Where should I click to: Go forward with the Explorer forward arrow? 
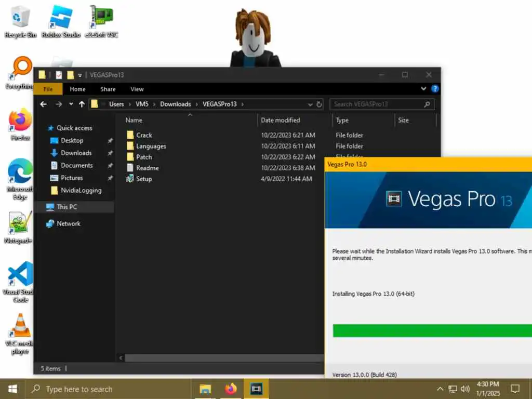[59, 104]
